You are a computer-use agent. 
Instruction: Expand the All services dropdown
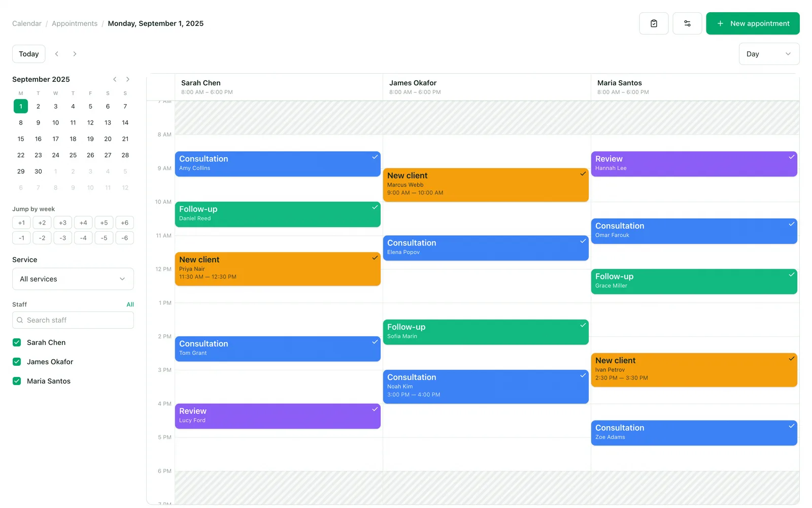[73, 279]
